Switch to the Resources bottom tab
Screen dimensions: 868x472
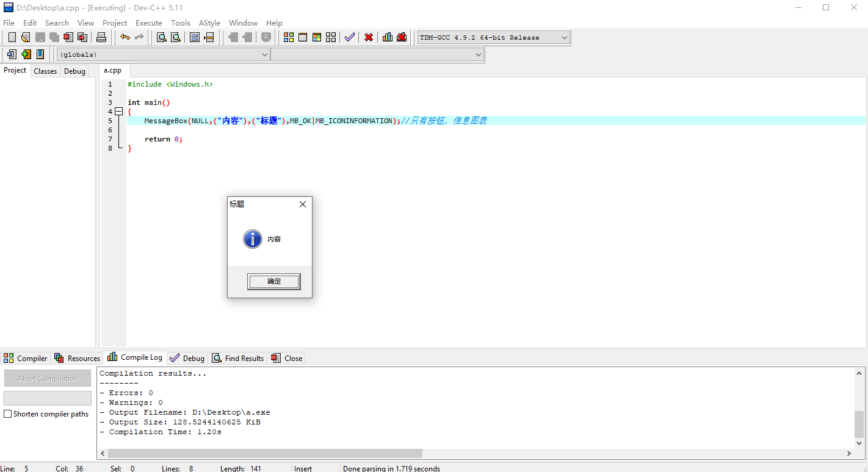77,358
